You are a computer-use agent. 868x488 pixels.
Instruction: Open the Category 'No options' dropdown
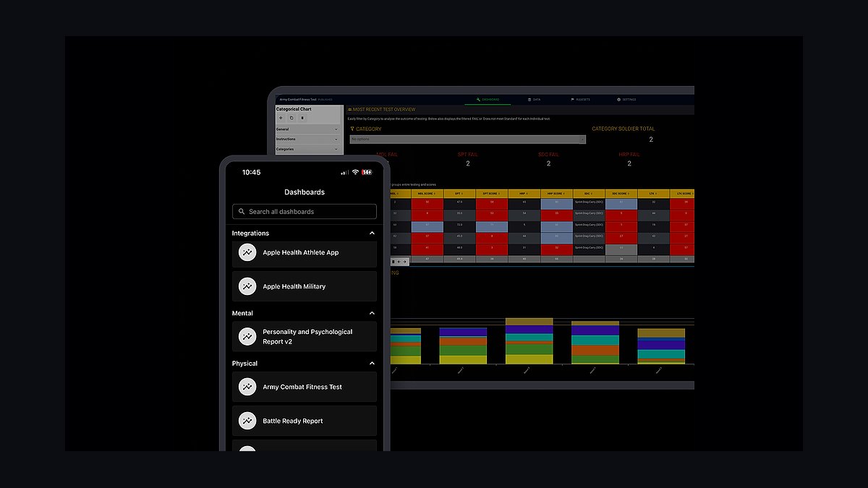(467, 140)
